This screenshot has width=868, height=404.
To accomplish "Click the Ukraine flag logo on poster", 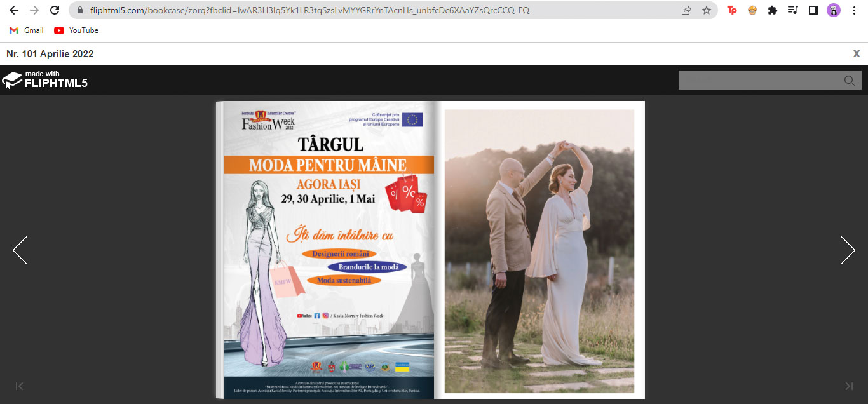I will [x=402, y=367].
